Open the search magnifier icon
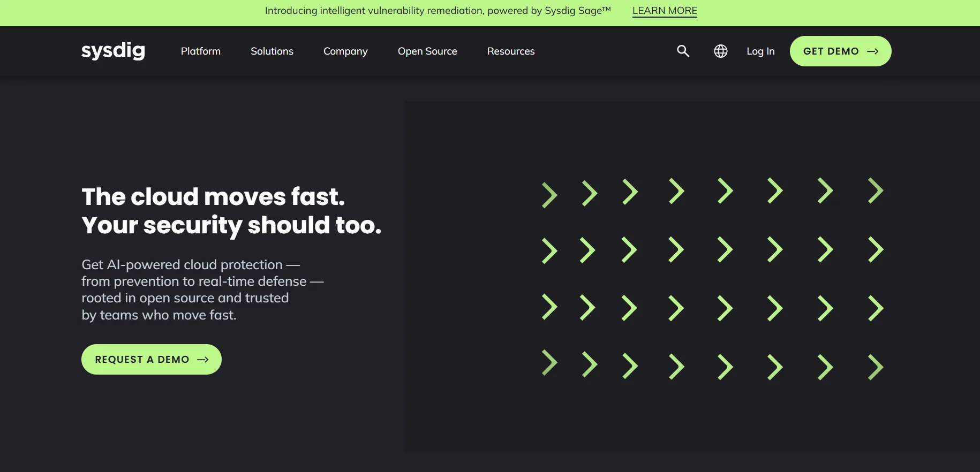 [x=683, y=51]
